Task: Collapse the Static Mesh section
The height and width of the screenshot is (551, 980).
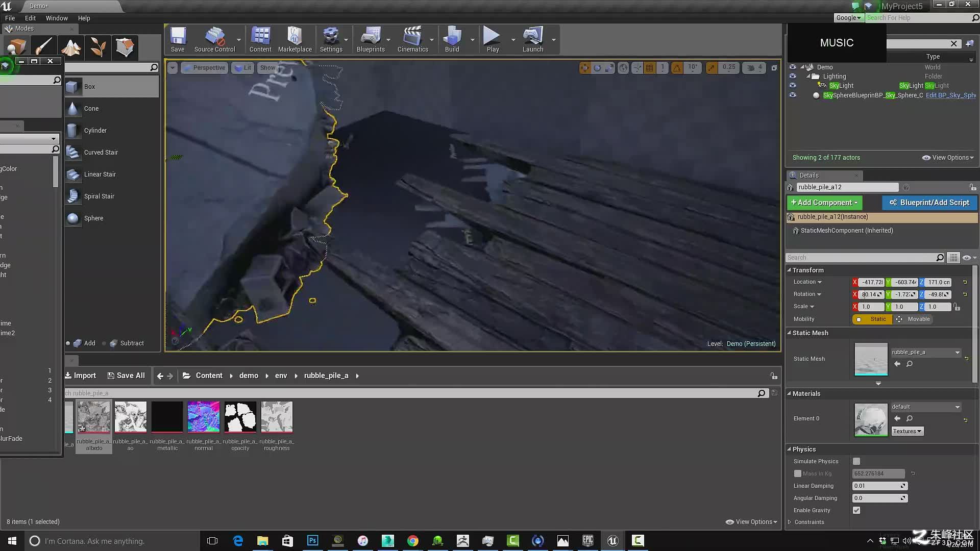Action: (x=789, y=333)
